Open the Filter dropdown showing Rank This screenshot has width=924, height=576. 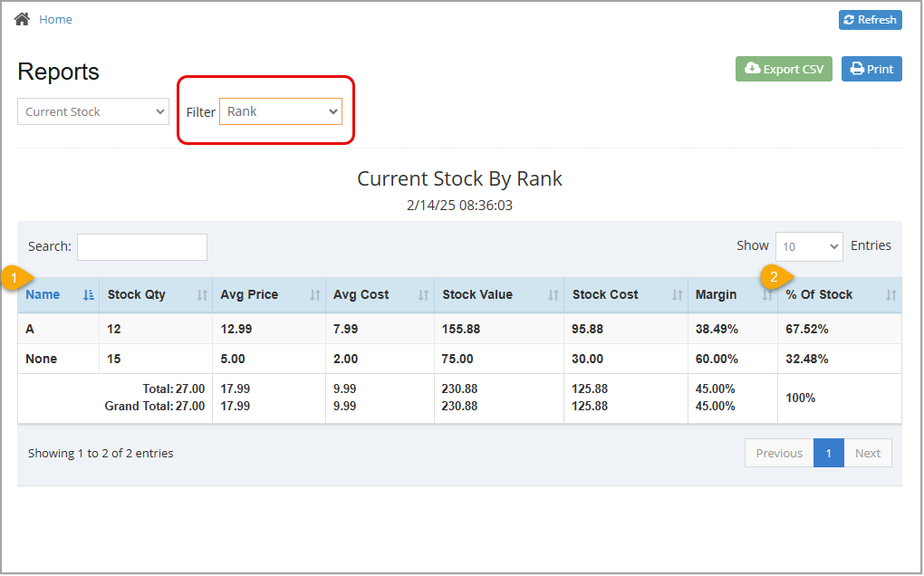(280, 110)
